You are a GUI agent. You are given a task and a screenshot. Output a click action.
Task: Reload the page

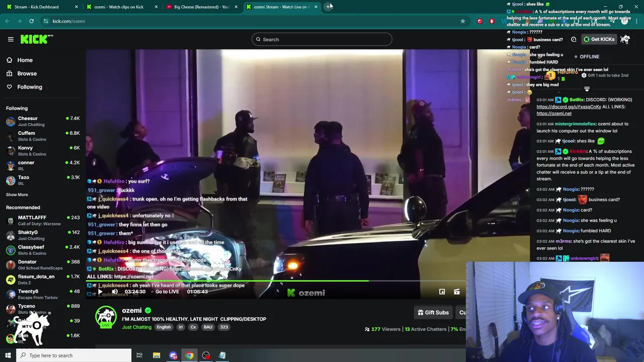point(31,21)
